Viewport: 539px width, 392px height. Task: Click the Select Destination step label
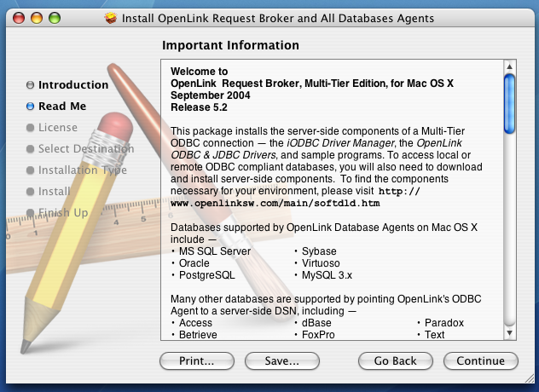[x=86, y=149]
